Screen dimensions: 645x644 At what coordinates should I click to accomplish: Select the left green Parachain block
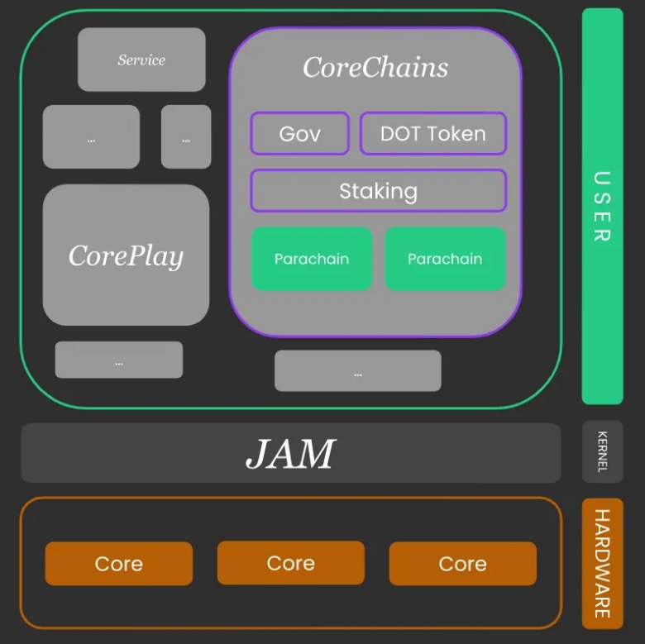pos(312,259)
